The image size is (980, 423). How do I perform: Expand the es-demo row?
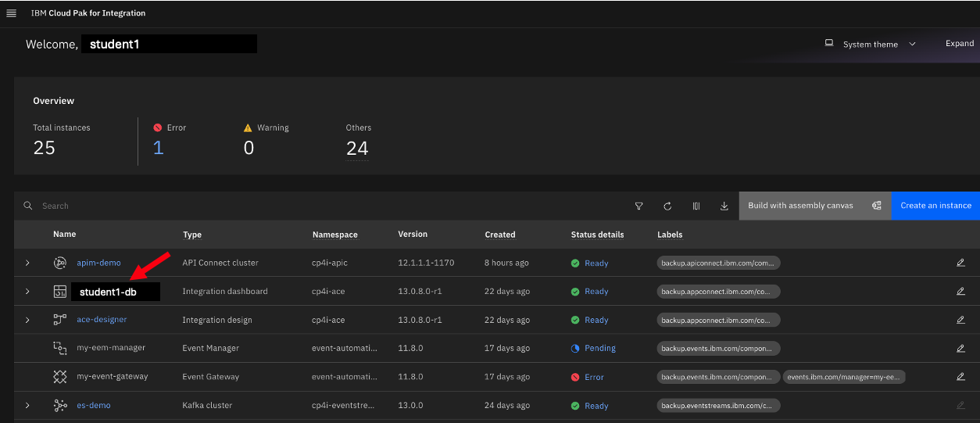click(x=27, y=405)
